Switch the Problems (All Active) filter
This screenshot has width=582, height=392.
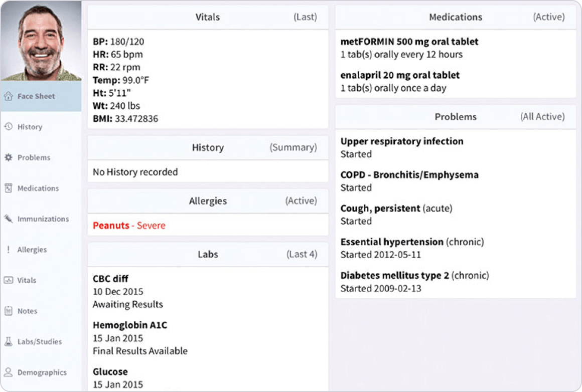542,117
